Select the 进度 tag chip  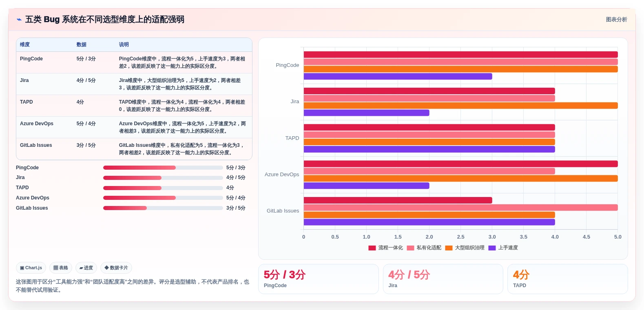click(x=86, y=268)
